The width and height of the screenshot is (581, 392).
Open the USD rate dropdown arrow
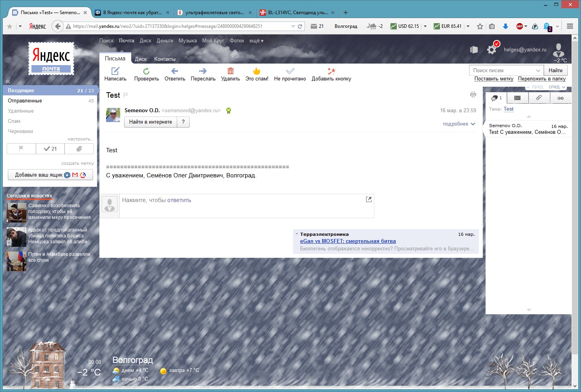425,26
